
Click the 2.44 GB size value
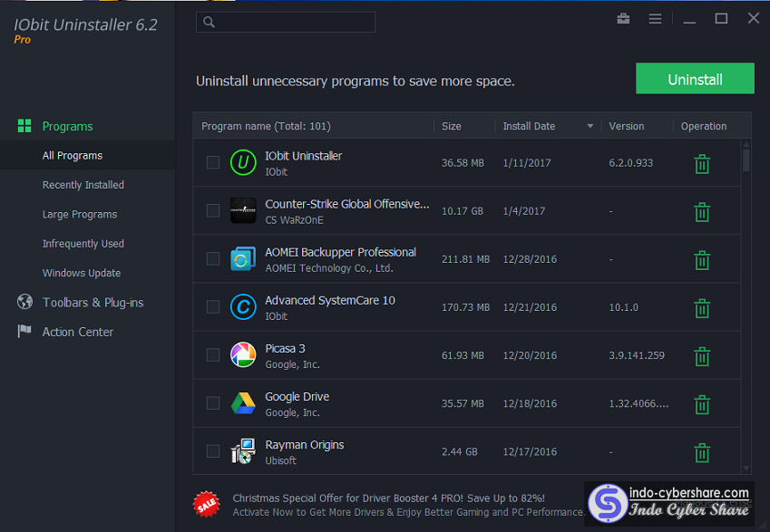[x=459, y=451]
